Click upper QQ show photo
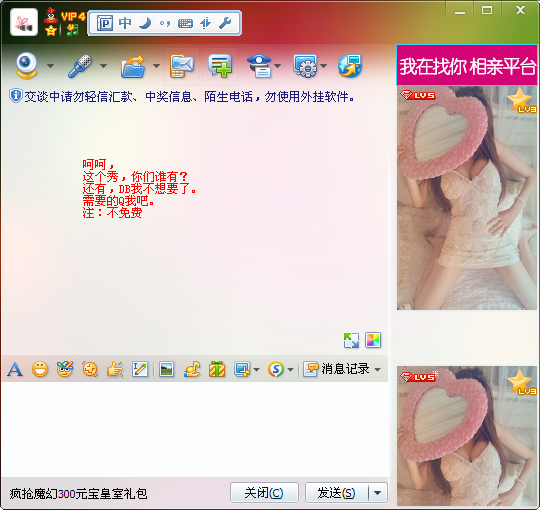This screenshot has width=540, height=510. pyautogui.click(x=467, y=198)
